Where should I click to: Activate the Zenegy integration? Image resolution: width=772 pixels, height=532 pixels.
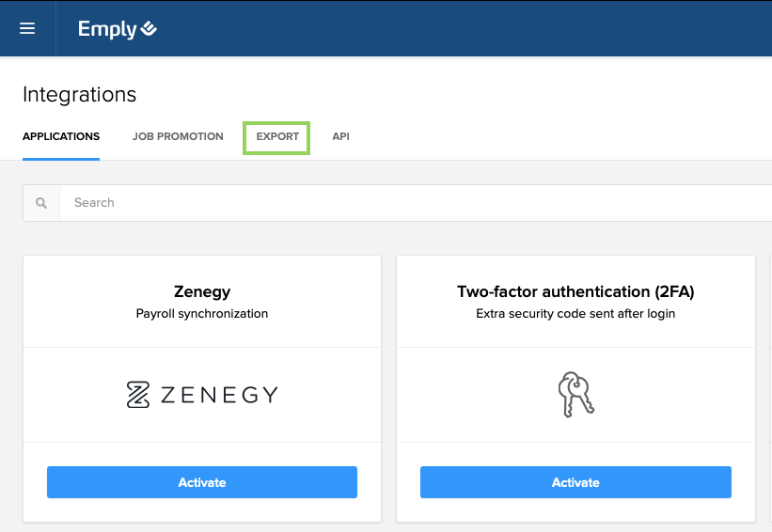pyautogui.click(x=202, y=482)
